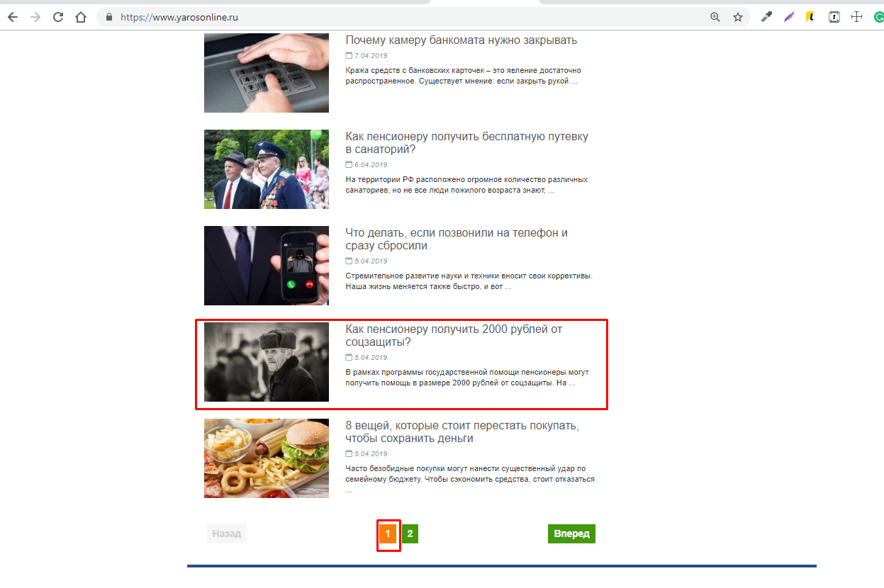Click calendar icon beside date 6.04.2019
The height and width of the screenshot is (588, 884).
point(349,164)
